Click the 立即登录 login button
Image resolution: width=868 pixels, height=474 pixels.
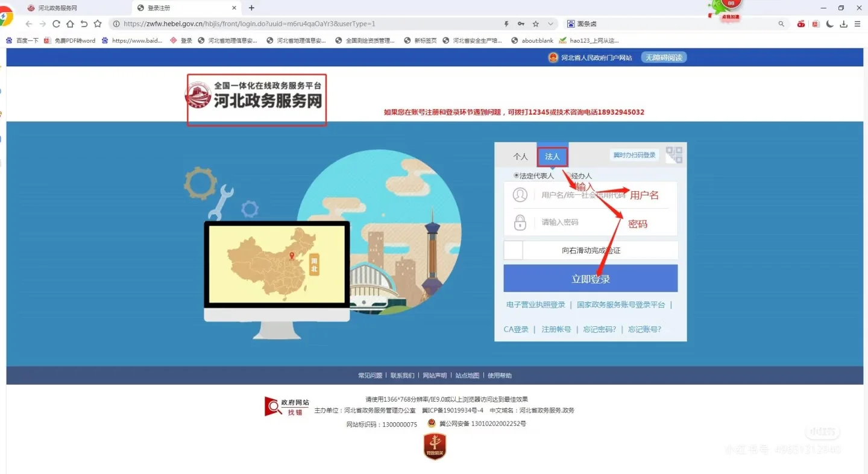[x=590, y=277]
